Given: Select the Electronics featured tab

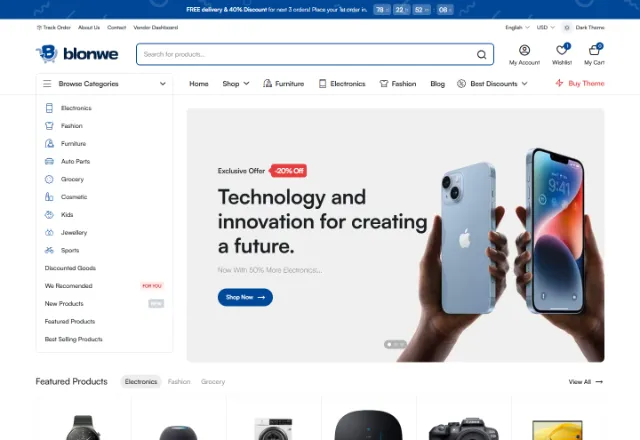Looking at the screenshot, I should click(x=141, y=382).
